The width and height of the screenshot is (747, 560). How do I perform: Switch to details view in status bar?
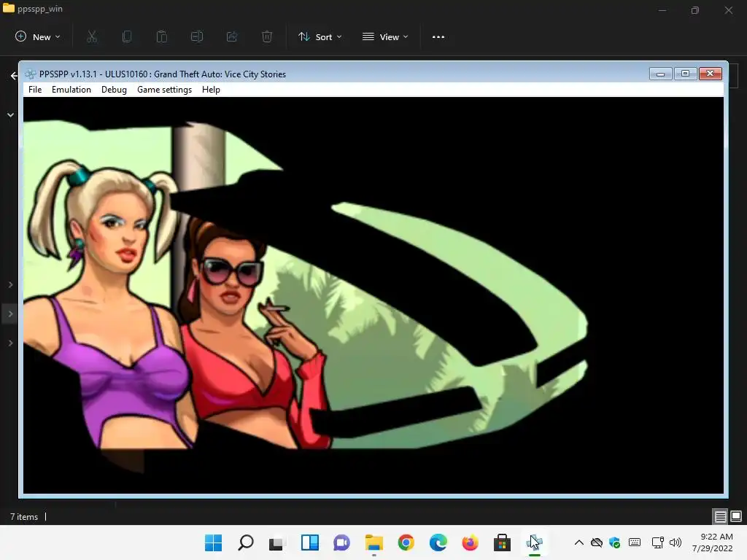coord(720,516)
